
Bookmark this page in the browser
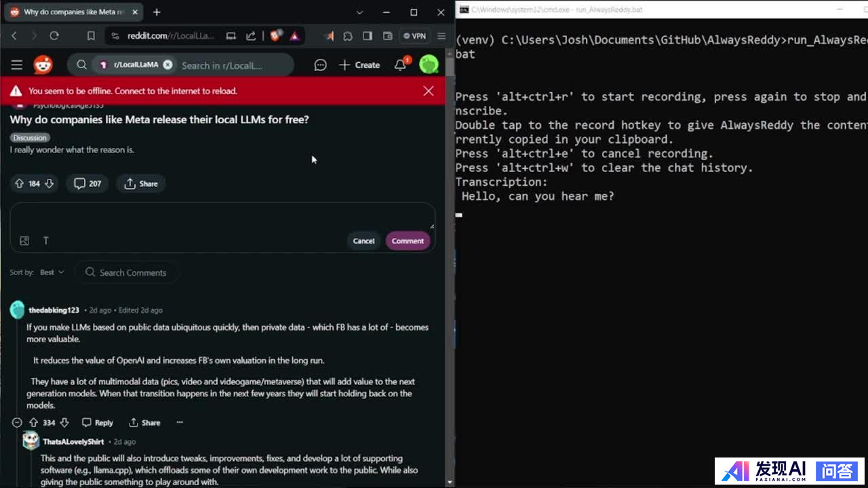(x=91, y=36)
